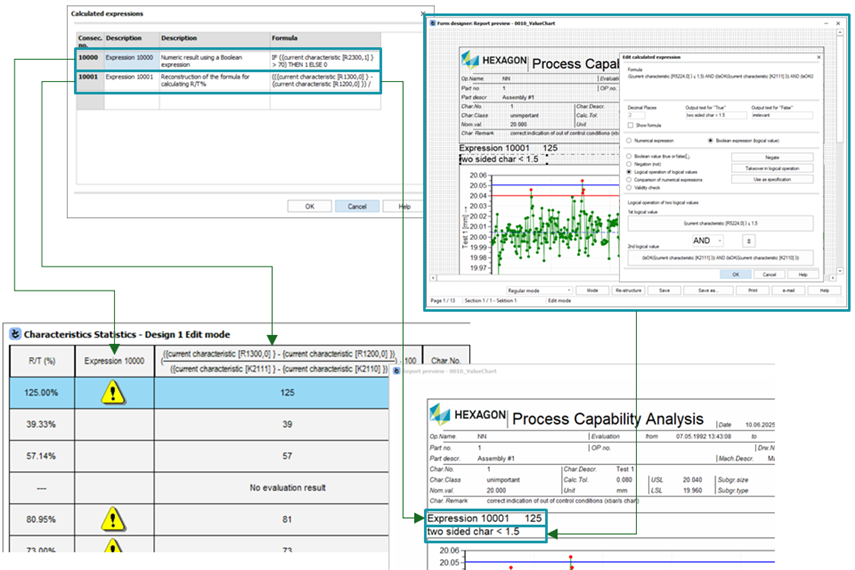Click the Use as specification button
The image size is (855, 570).
click(772, 179)
